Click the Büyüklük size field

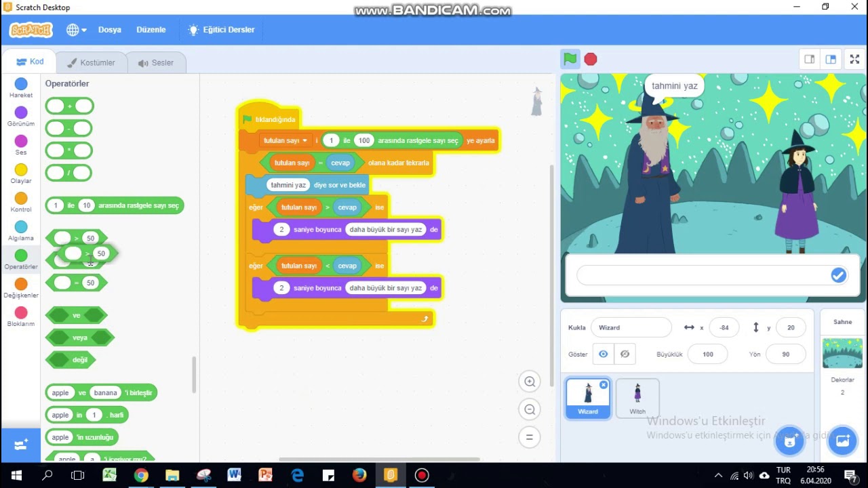[708, 354]
